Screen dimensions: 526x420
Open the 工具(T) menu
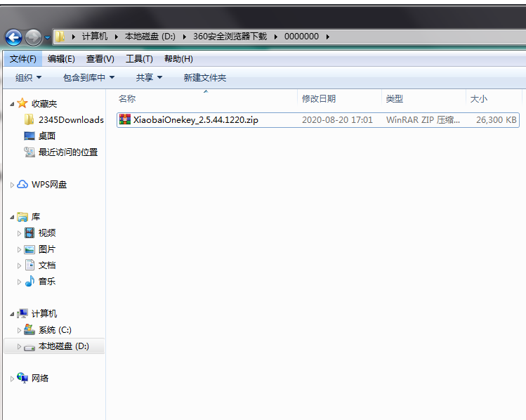click(139, 59)
